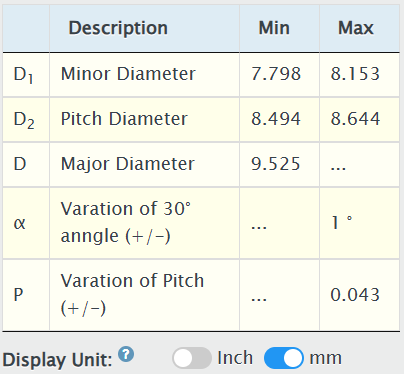Click the Display Unit label
The height and width of the screenshot is (374, 404).
tap(57, 360)
